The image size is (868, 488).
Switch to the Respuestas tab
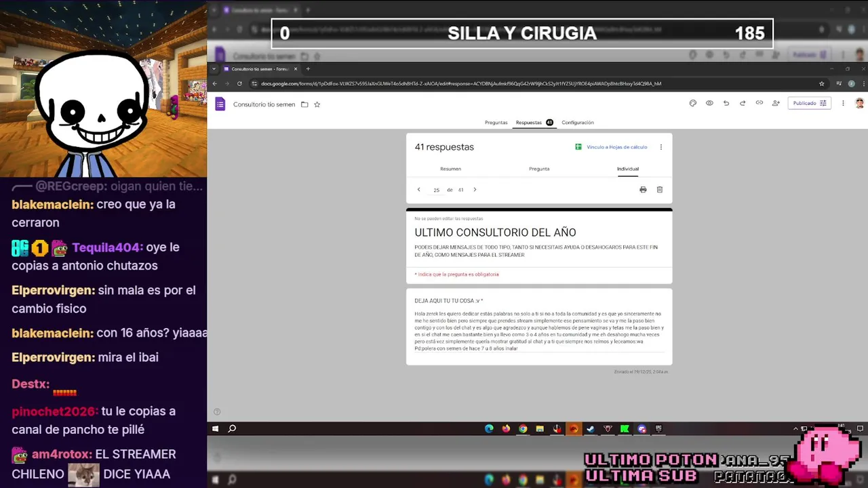(534, 123)
